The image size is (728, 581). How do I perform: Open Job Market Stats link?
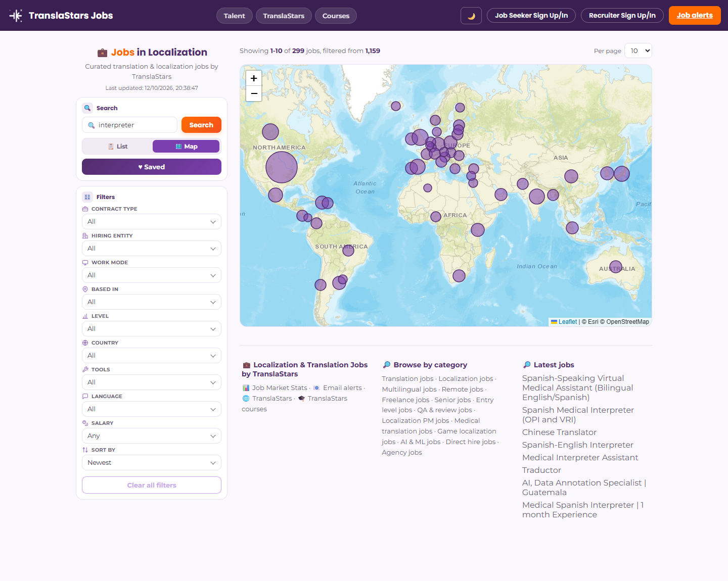pyautogui.click(x=280, y=388)
